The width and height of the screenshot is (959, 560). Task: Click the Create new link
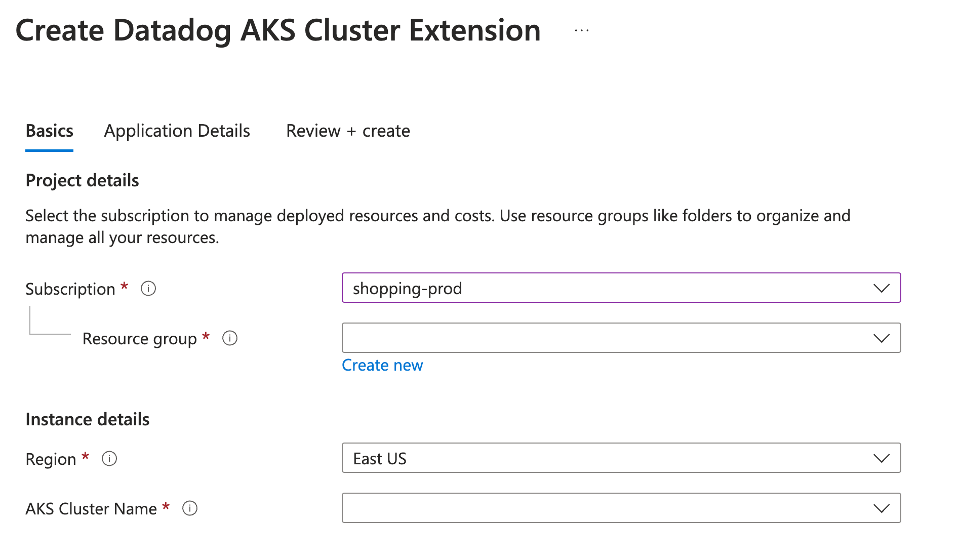382,365
